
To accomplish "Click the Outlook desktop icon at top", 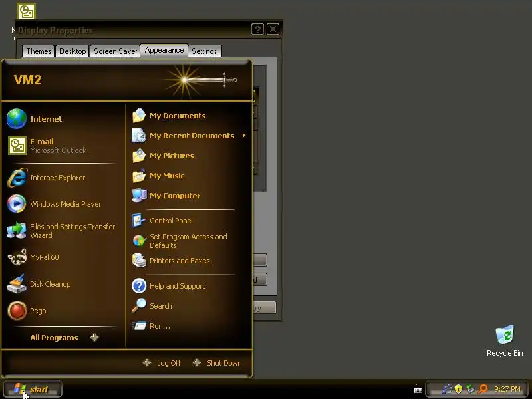I will [x=27, y=11].
